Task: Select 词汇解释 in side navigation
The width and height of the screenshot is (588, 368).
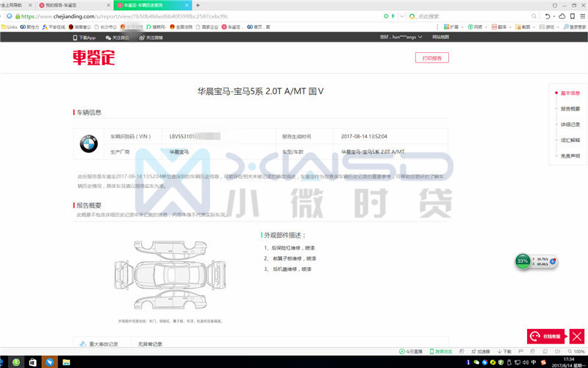Action: (570, 140)
